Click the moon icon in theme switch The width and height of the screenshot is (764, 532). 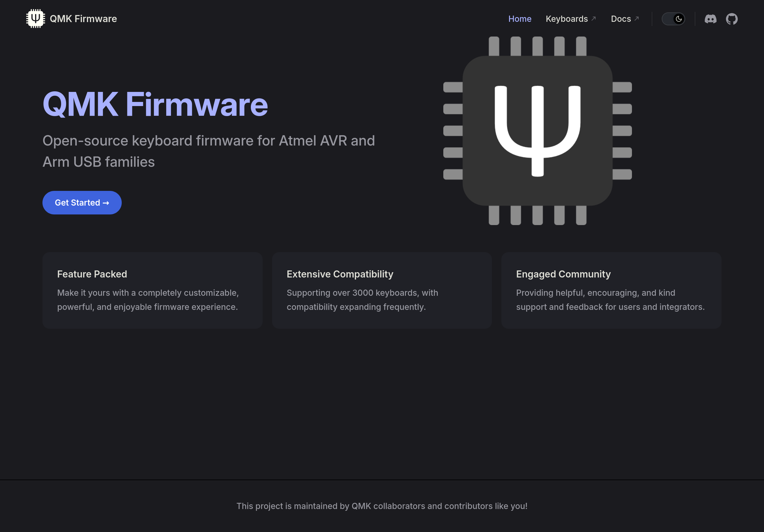tap(679, 19)
